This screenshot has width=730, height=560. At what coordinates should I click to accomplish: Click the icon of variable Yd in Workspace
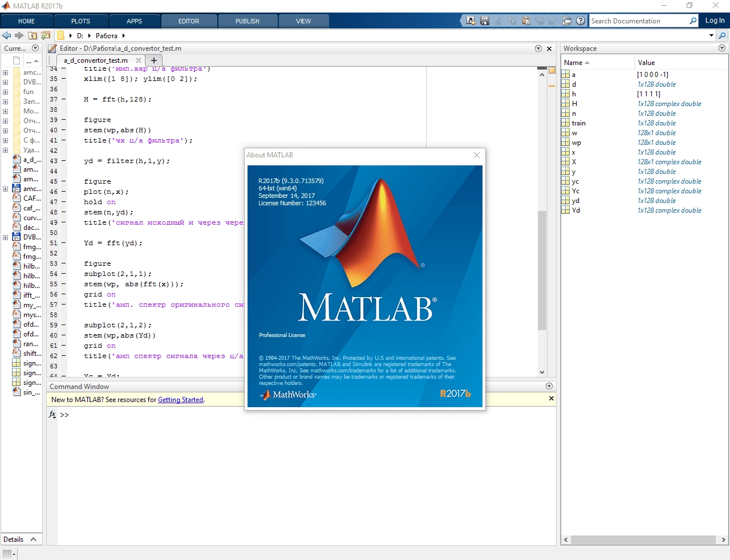pos(566,210)
